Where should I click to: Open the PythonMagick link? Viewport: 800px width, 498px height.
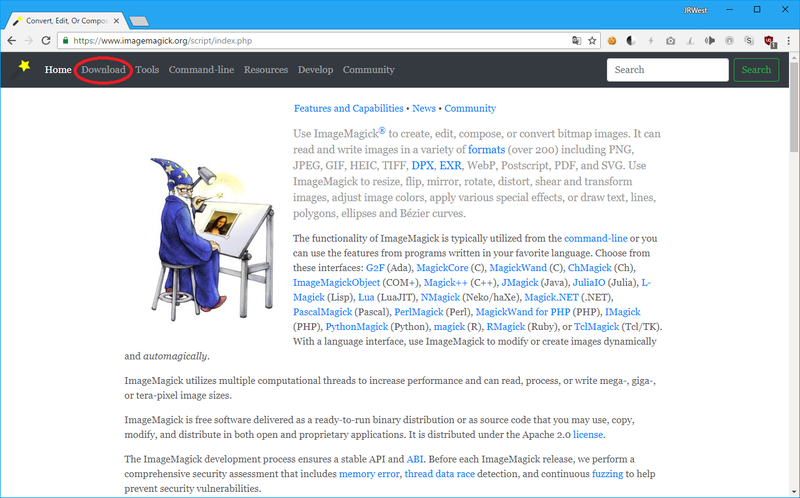pyautogui.click(x=357, y=327)
